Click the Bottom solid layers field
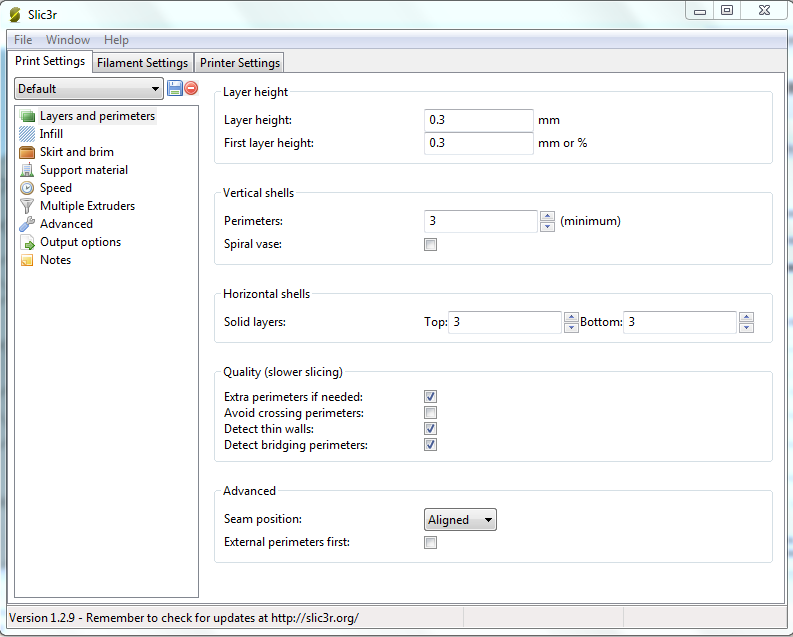The image size is (793, 637). 680,322
